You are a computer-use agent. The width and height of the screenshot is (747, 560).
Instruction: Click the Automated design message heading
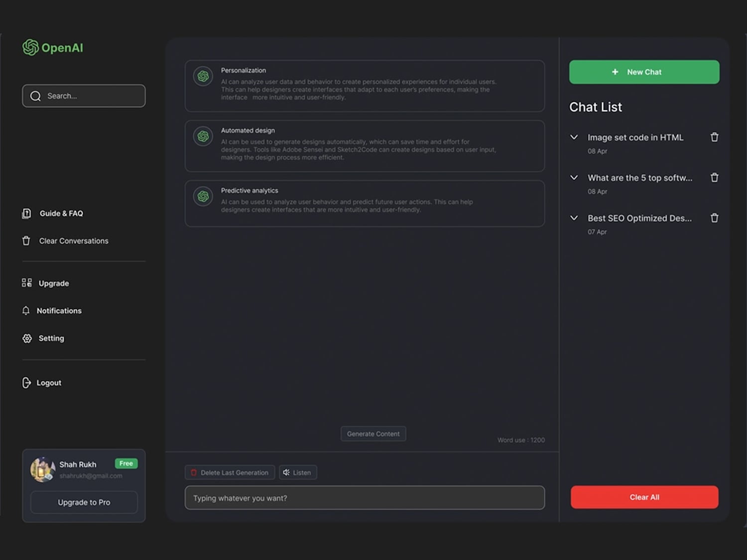[x=248, y=130]
